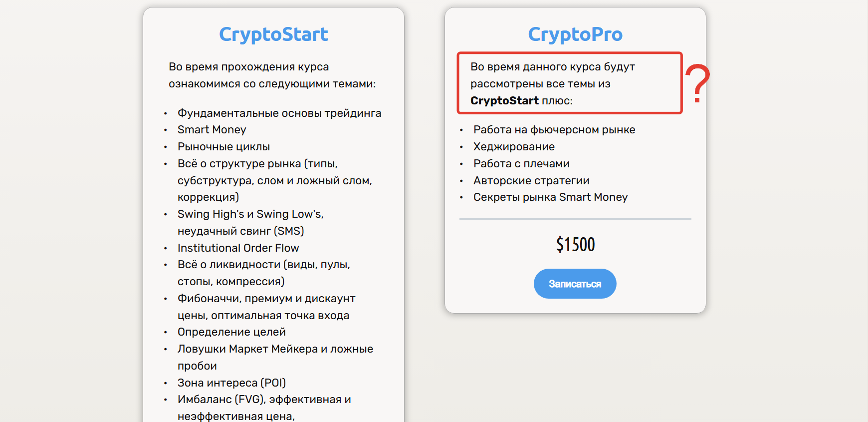868x422 pixels.
Task: Click the bold CryptoStart word in CryptoPro description
Action: click(x=504, y=101)
